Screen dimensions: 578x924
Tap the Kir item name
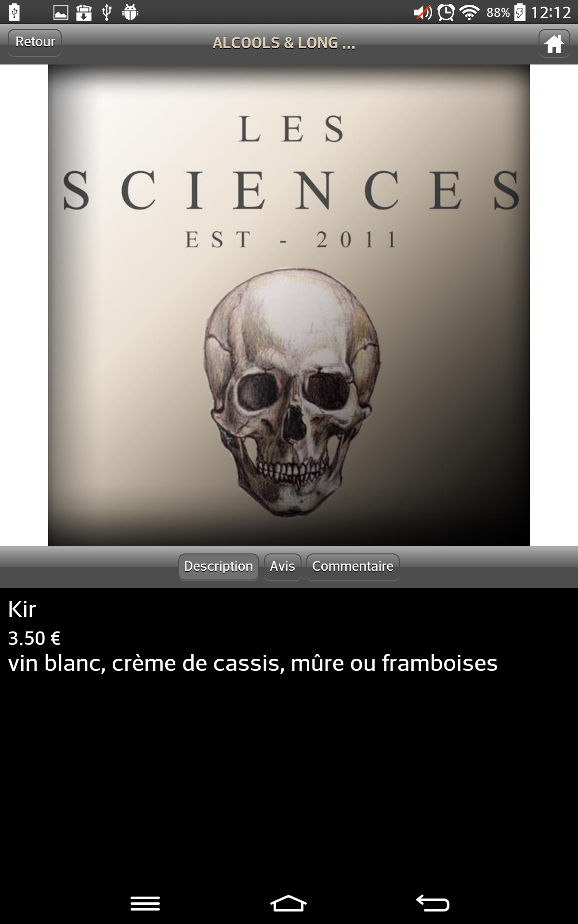[x=22, y=609]
